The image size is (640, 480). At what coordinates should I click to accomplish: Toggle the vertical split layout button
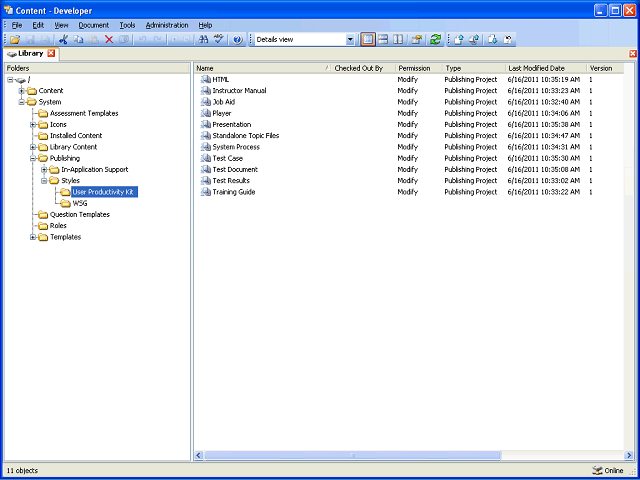pyautogui.click(x=398, y=40)
